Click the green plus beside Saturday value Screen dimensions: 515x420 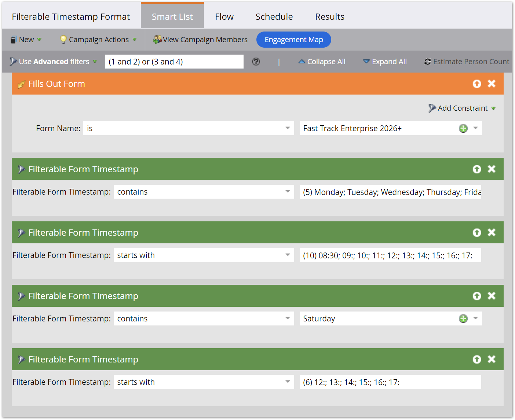tap(463, 318)
